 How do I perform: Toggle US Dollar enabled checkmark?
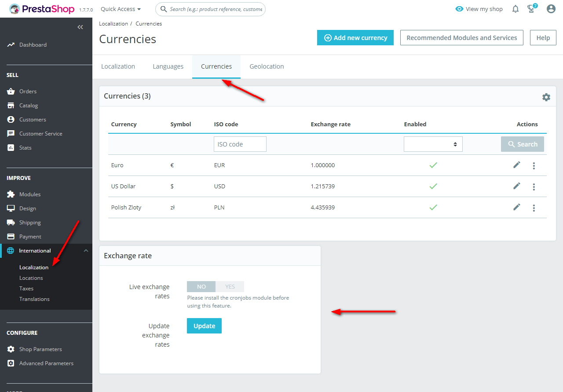[433, 186]
